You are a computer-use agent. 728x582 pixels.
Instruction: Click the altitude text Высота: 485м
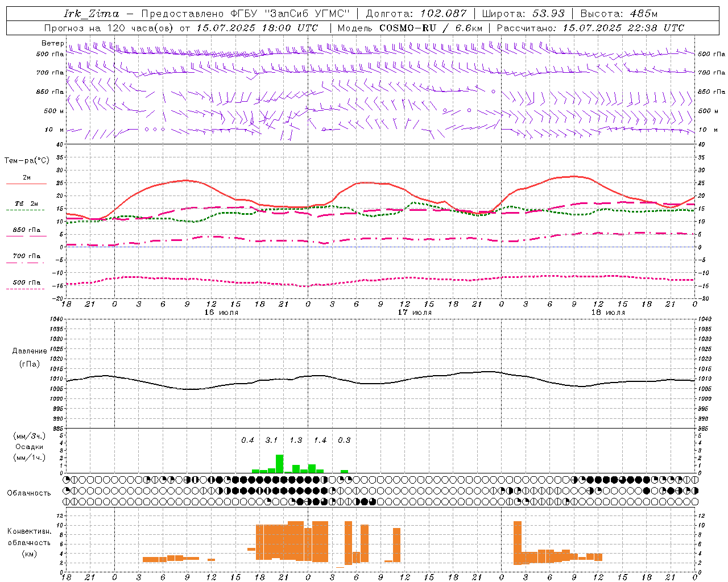619,14
